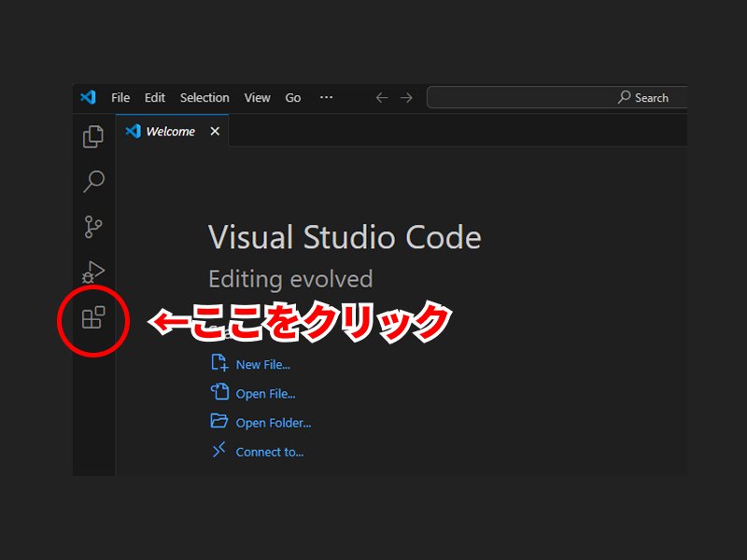Open the File menu
The width and height of the screenshot is (747, 560).
click(120, 98)
